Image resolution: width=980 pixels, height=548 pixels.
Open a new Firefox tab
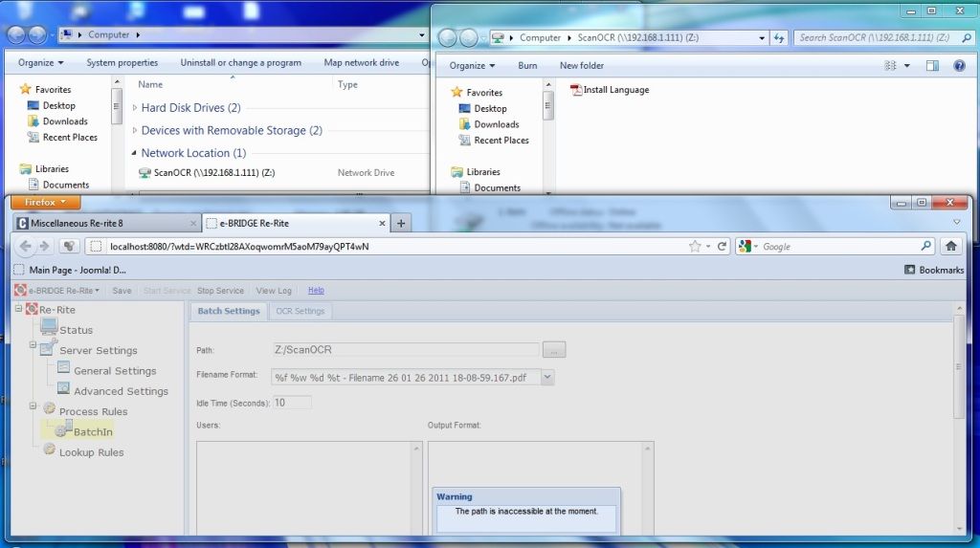[401, 223]
